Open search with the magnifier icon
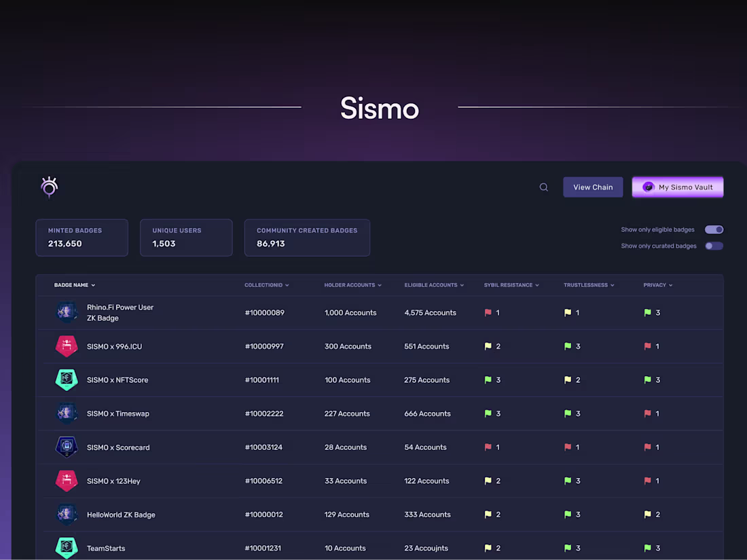The image size is (747, 560). pos(543,187)
